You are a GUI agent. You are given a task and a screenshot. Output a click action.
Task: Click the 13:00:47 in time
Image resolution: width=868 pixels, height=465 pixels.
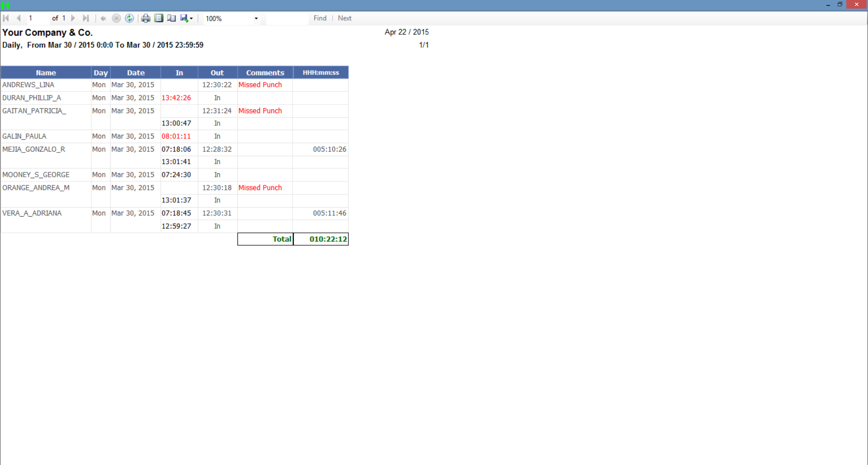click(x=176, y=123)
